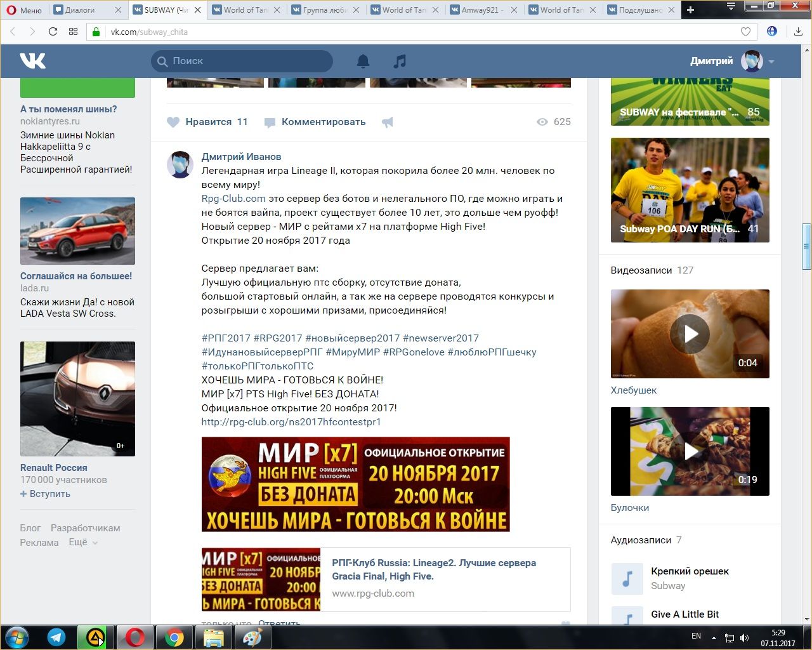
Task: Open VK notifications bell
Action: pos(363,61)
